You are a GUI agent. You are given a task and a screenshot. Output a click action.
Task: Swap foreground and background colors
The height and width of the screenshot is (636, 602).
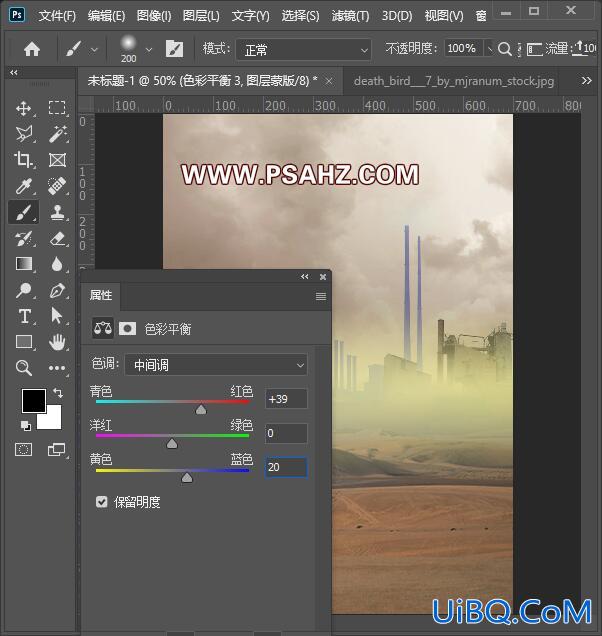58,393
